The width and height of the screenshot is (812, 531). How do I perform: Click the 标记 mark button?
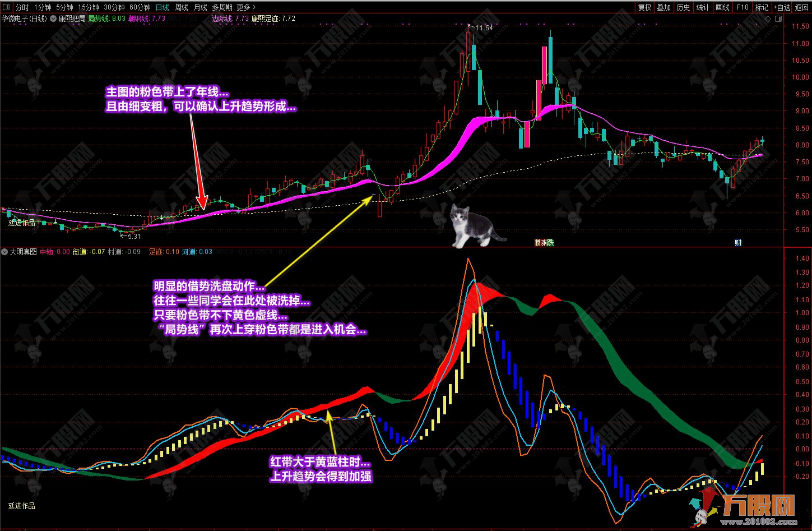click(762, 7)
